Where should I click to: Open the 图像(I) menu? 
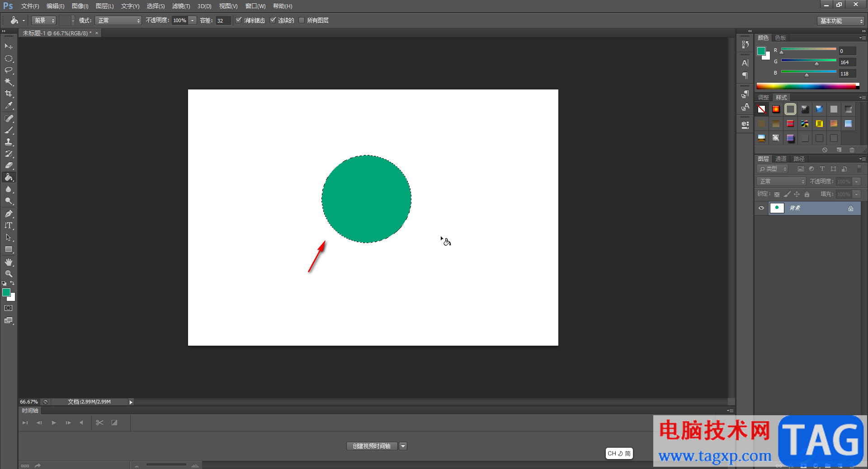pyautogui.click(x=80, y=6)
